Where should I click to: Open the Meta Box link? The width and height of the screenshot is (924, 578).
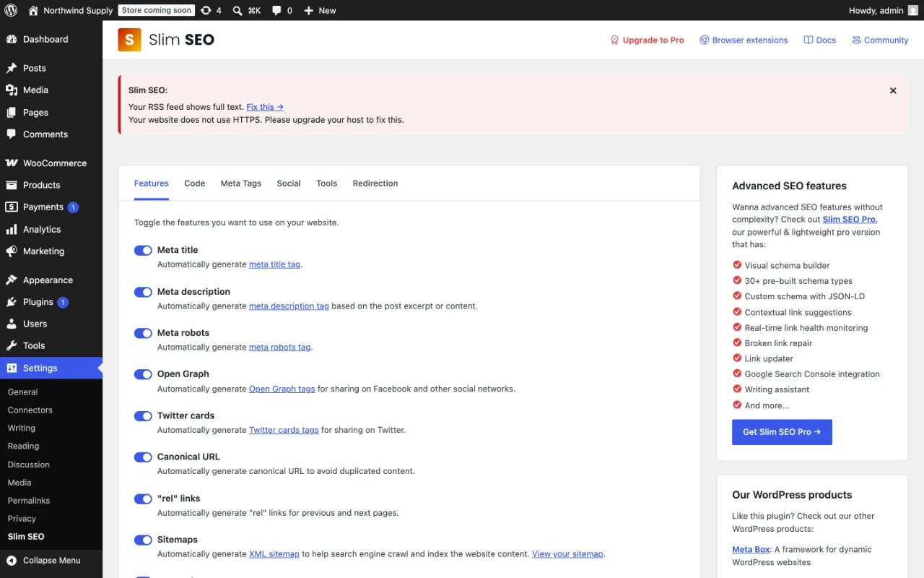(751, 549)
